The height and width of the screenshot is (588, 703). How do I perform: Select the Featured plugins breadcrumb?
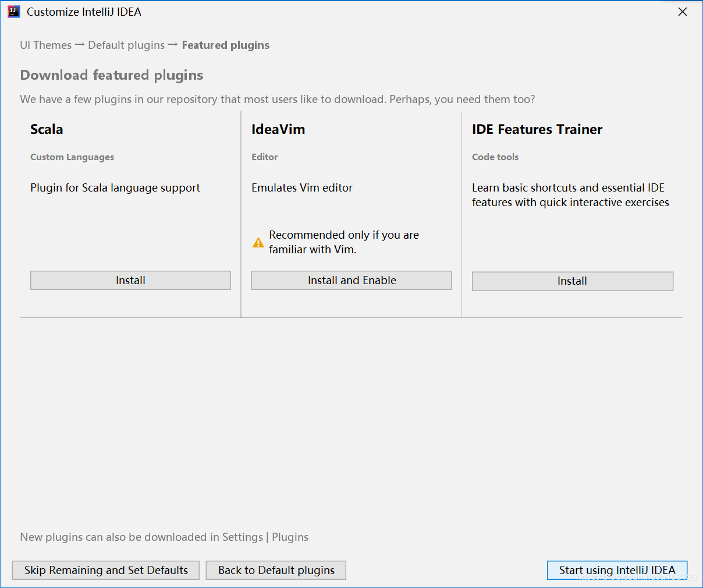[226, 45]
